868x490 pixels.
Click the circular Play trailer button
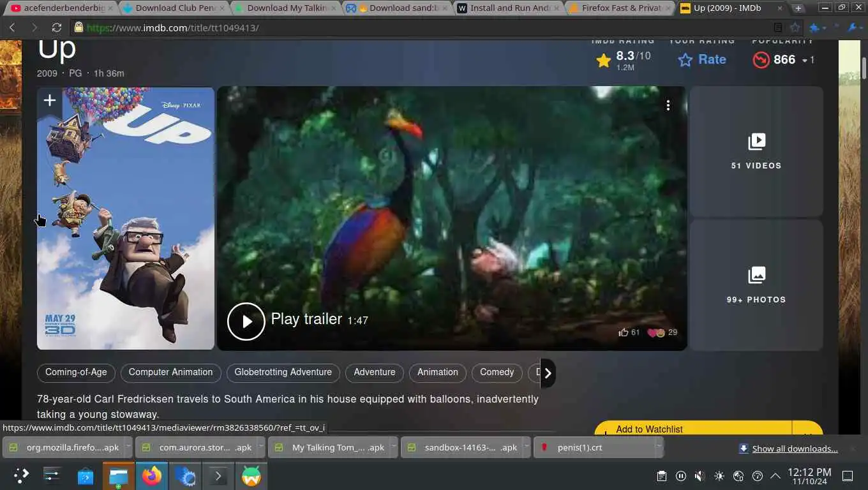pyautogui.click(x=246, y=321)
